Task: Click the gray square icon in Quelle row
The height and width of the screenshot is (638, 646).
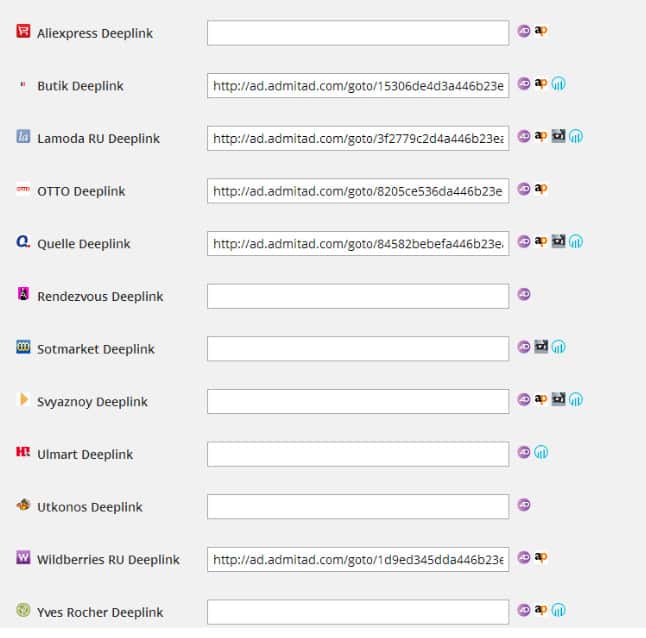Action: click(558, 241)
